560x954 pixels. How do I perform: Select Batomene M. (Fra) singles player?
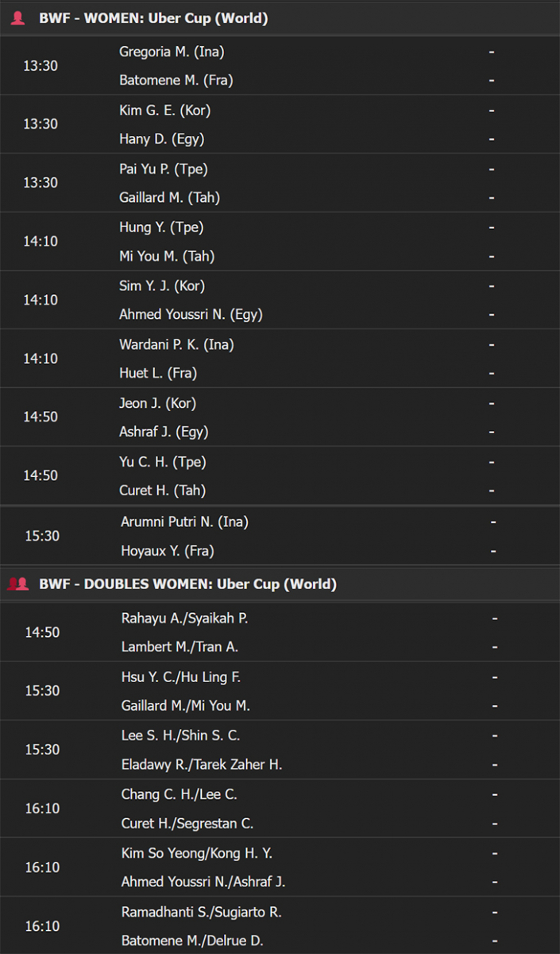176,80
